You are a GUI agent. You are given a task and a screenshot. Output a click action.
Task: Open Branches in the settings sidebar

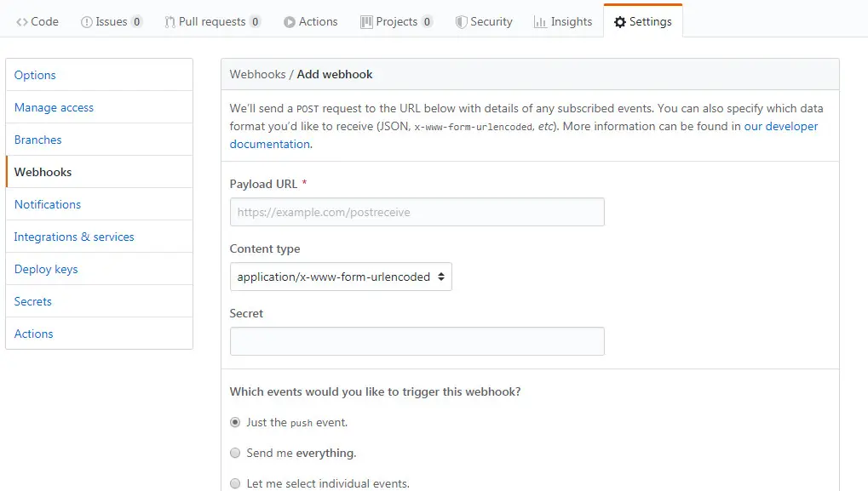(x=38, y=140)
